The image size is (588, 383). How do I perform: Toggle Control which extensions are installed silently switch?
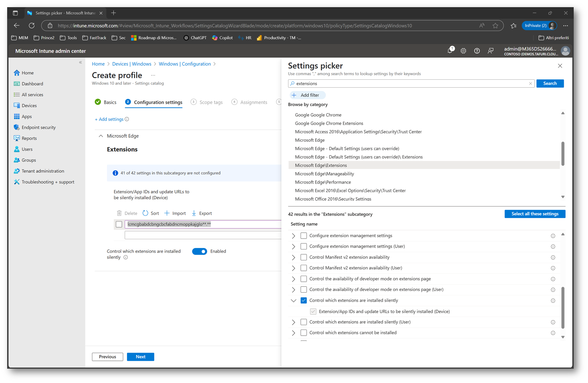[x=200, y=251]
